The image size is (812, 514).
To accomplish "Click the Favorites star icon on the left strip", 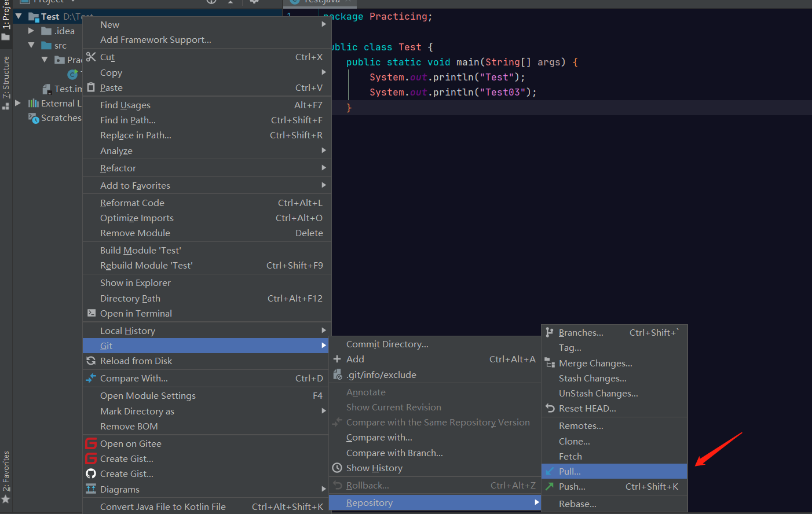I will (6, 499).
